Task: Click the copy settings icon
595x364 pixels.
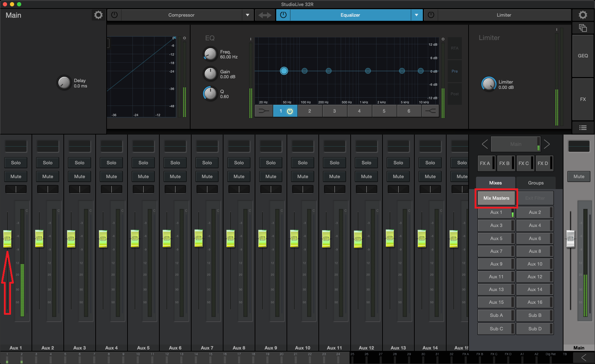Action: click(x=583, y=28)
